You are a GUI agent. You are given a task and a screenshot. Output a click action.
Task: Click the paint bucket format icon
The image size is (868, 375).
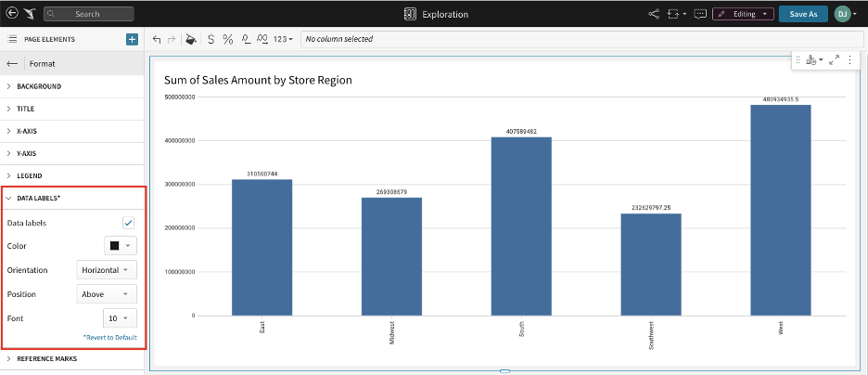pos(190,39)
